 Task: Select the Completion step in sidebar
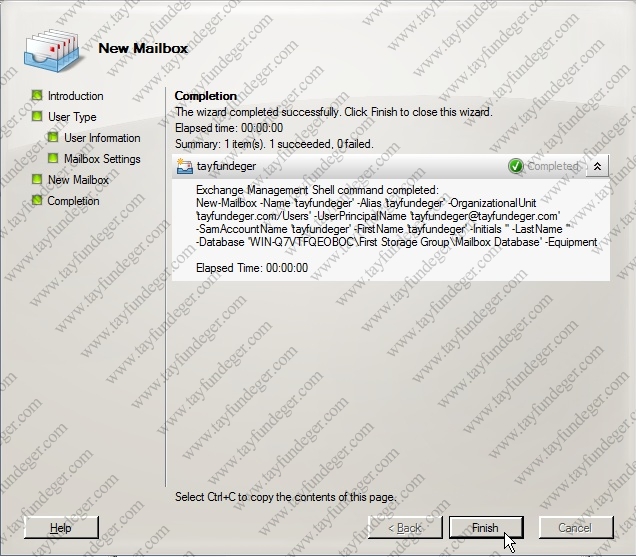[73, 201]
